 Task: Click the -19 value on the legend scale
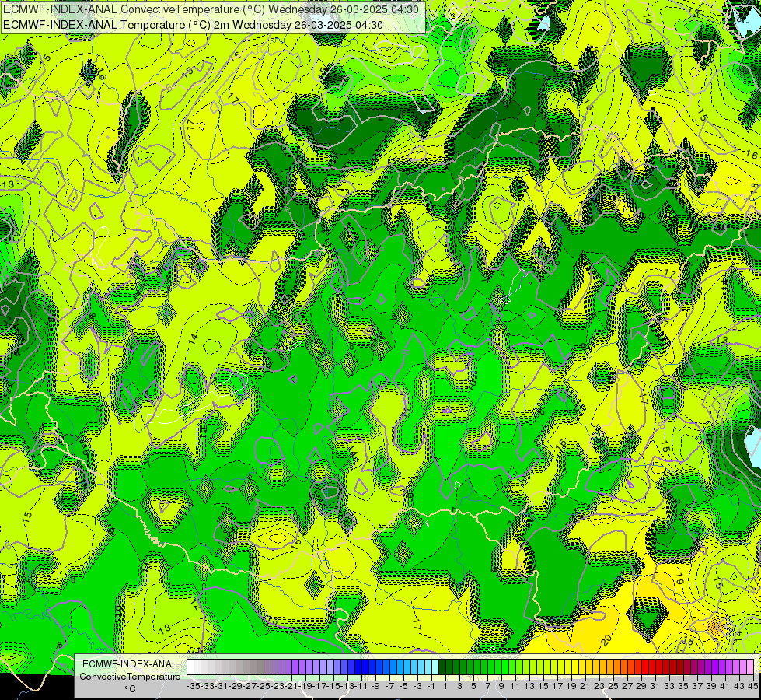point(305,686)
